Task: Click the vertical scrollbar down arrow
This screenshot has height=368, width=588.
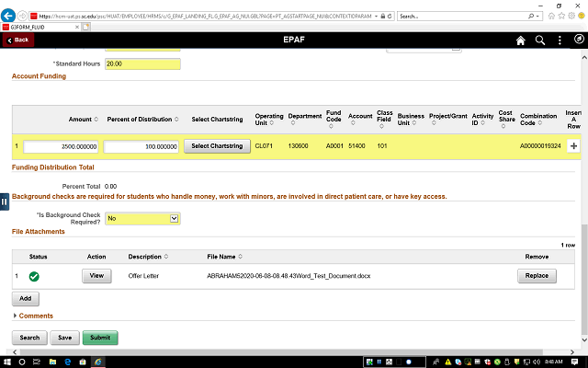Action: tap(584, 339)
